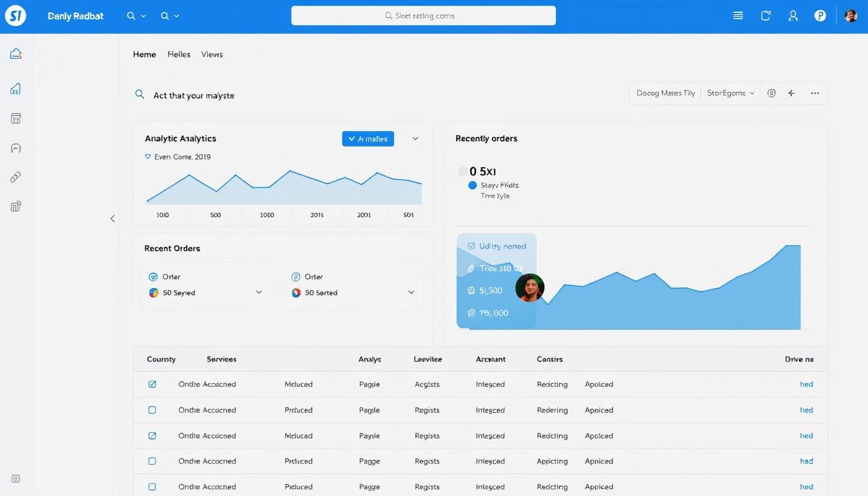This screenshot has width=868, height=496.
Task: Open the gift-box icon in the sidebar
Action: [x=15, y=205]
